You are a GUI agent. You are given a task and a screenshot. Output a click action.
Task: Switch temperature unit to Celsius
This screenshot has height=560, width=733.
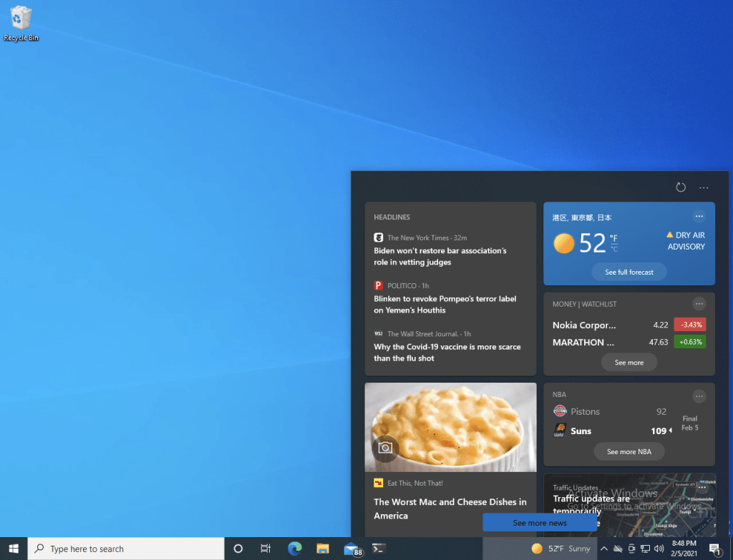click(613, 250)
